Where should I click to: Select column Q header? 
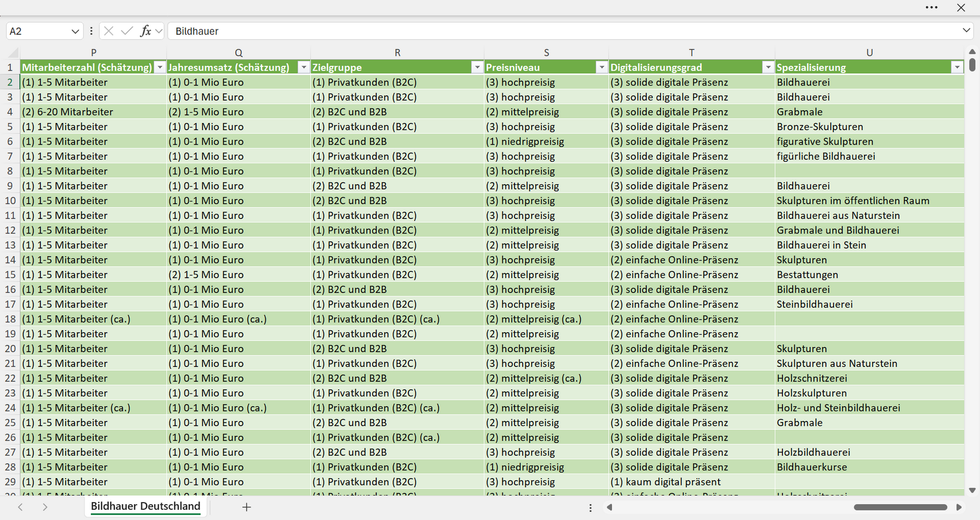click(238, 53)
